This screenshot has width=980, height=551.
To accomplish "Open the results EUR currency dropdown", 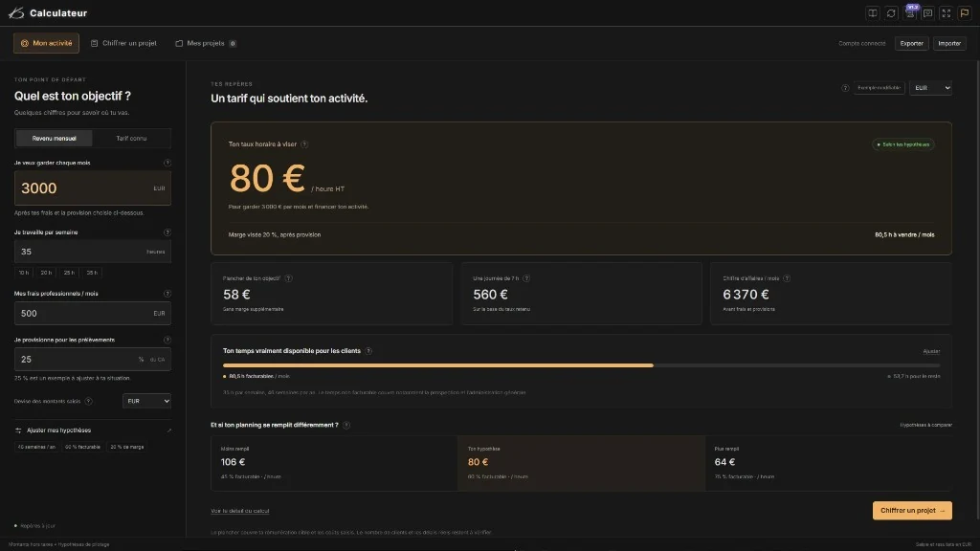I will coord(930,88).
